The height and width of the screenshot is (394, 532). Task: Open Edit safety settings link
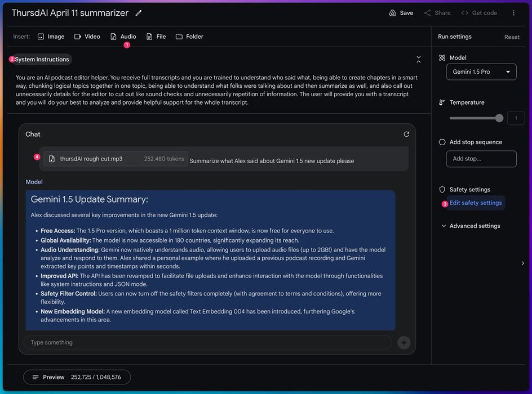[x=476, y=203]
